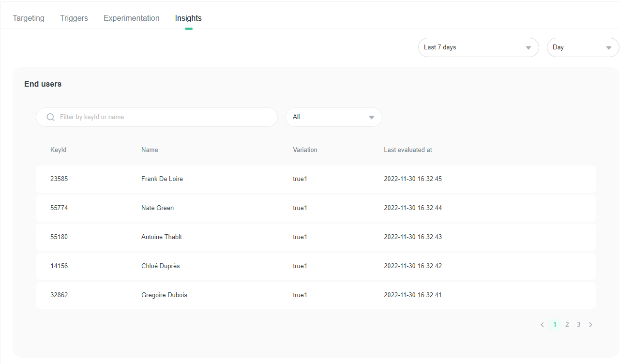
Task: Click the Antoine Thablt user row
Action: click(x=316, y=237)
